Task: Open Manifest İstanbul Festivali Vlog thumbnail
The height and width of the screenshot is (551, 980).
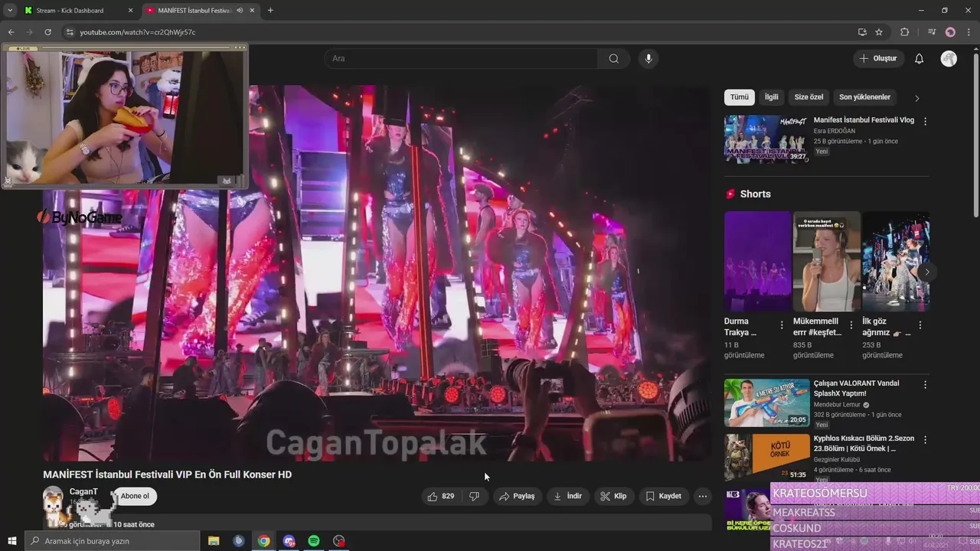Action: tap(766, 139)
